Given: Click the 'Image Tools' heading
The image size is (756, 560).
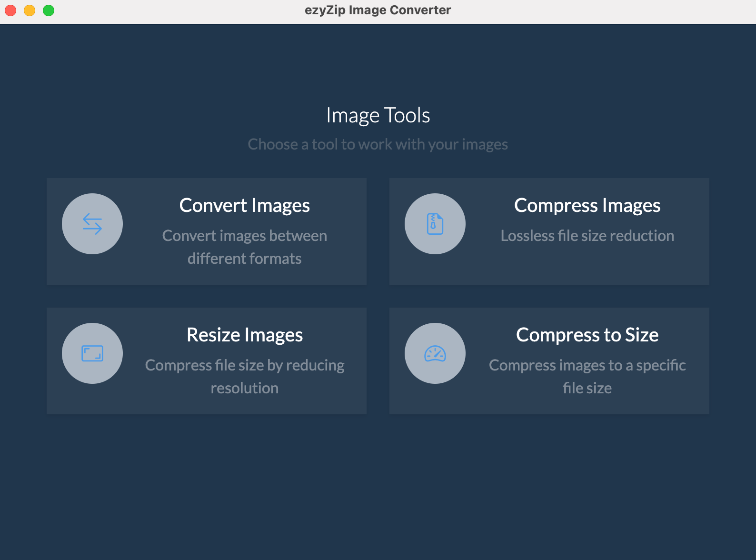Looking at the screenshot, I should coord(378,115).
